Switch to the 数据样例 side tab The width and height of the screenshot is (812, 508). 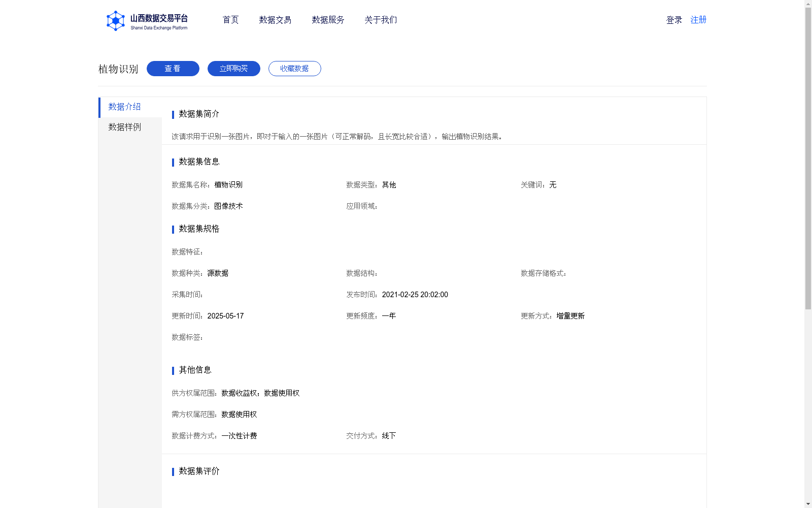pos(130,128)
